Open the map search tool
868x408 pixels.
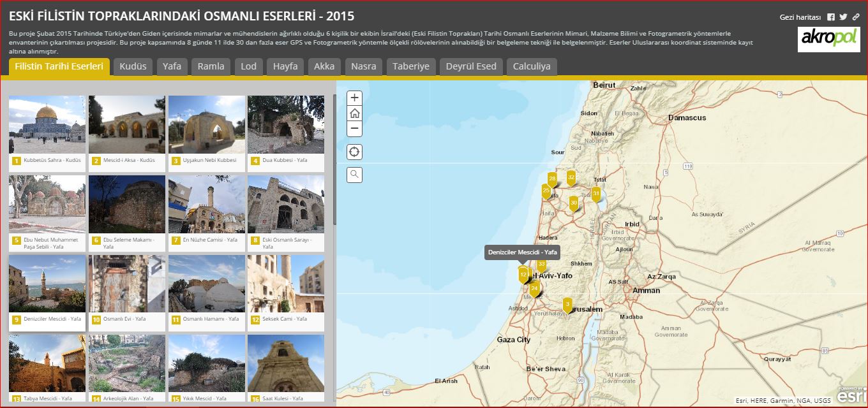(x=355, y=175)
